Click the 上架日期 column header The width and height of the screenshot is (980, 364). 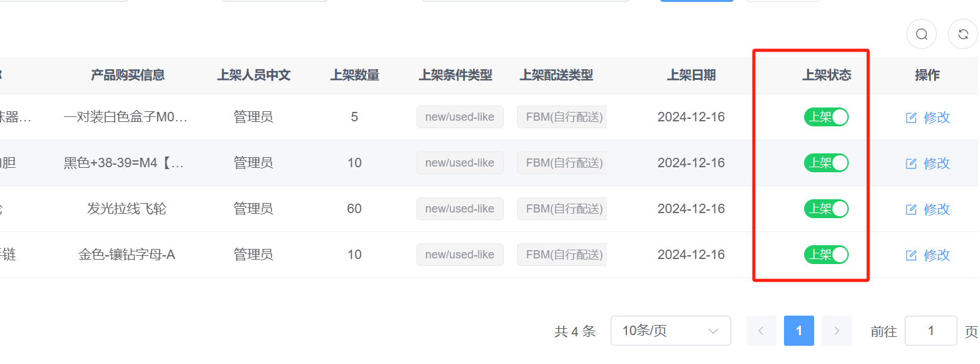coord(691,75)
